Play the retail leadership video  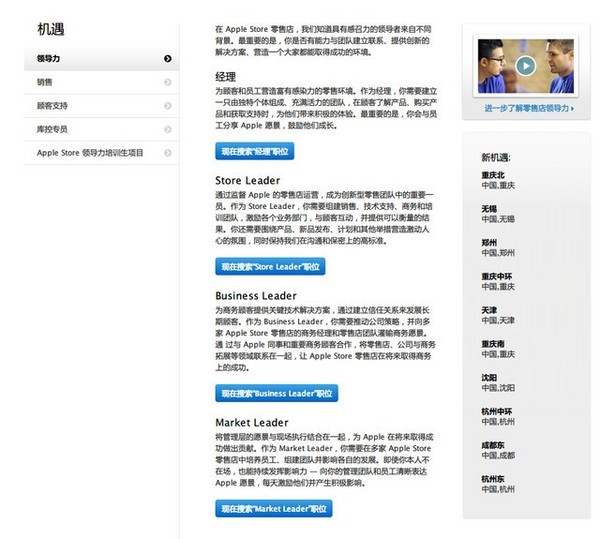(525, 66)
